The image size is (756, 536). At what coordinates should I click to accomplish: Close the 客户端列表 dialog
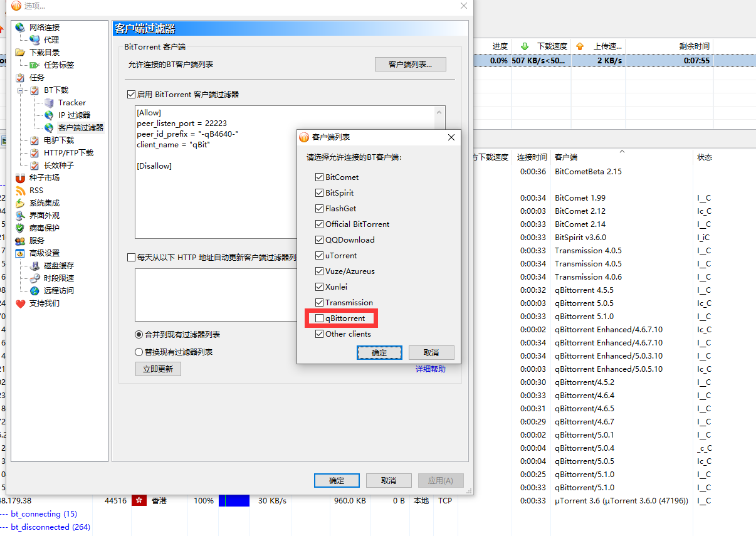click(x=451, y=137)
